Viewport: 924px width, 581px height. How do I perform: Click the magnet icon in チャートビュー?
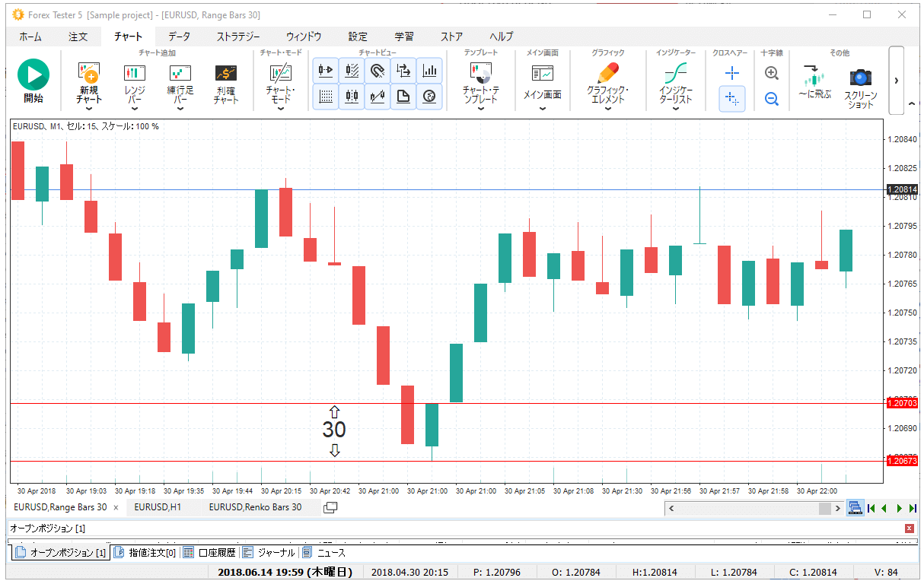[x=378, y=71]
